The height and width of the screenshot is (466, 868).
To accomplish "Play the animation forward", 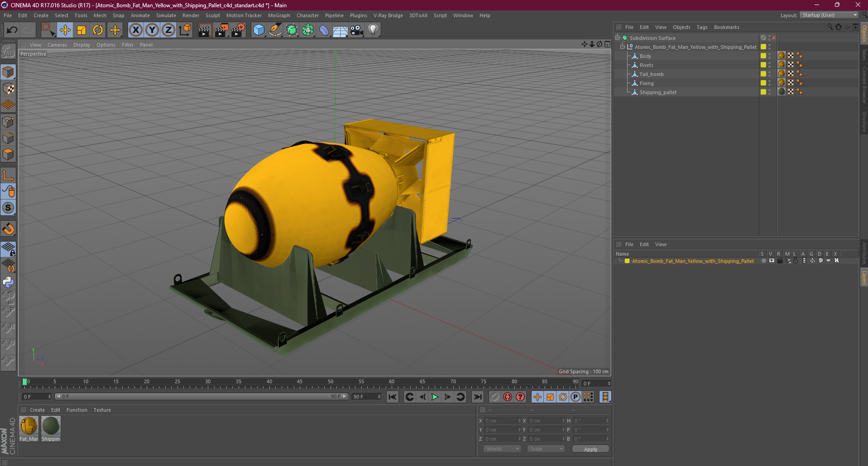I will point(435,397).
